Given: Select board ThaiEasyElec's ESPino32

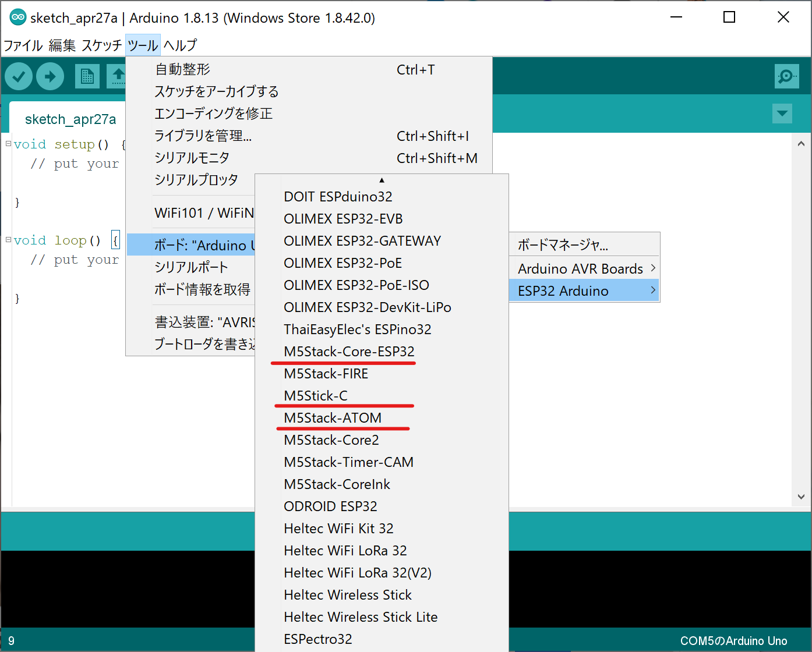Looking at the screenshot, I should coord(382,329).
